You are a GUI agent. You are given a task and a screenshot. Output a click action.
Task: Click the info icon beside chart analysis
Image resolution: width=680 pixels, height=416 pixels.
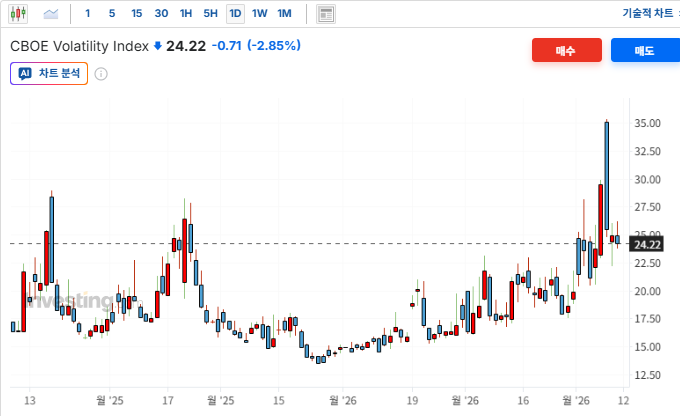click(x=101, y=74)
